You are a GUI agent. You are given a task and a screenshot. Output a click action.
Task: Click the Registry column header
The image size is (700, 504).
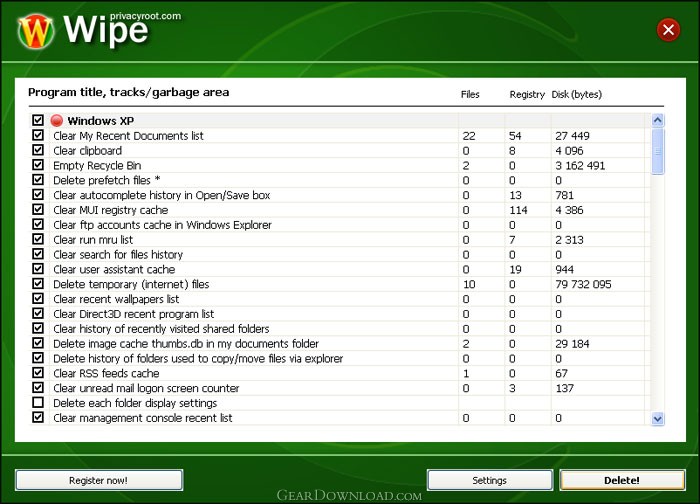pyautogui.click(x=527, y=95)
